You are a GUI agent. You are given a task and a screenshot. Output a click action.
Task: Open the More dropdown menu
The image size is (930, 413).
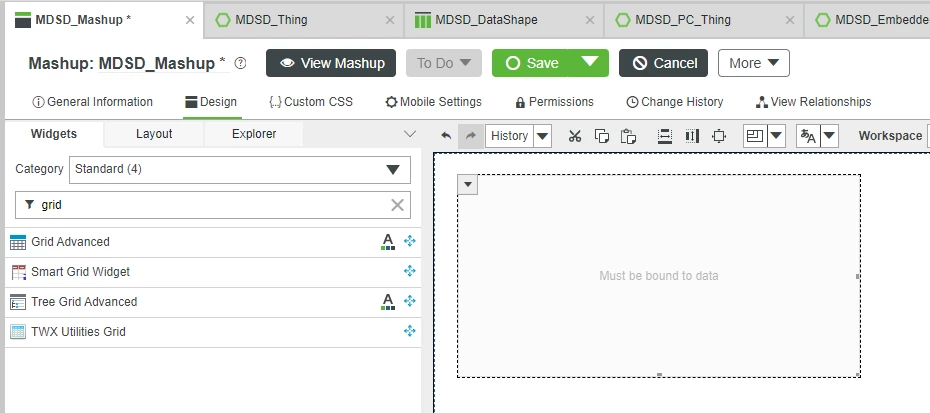tap(754, 63)
